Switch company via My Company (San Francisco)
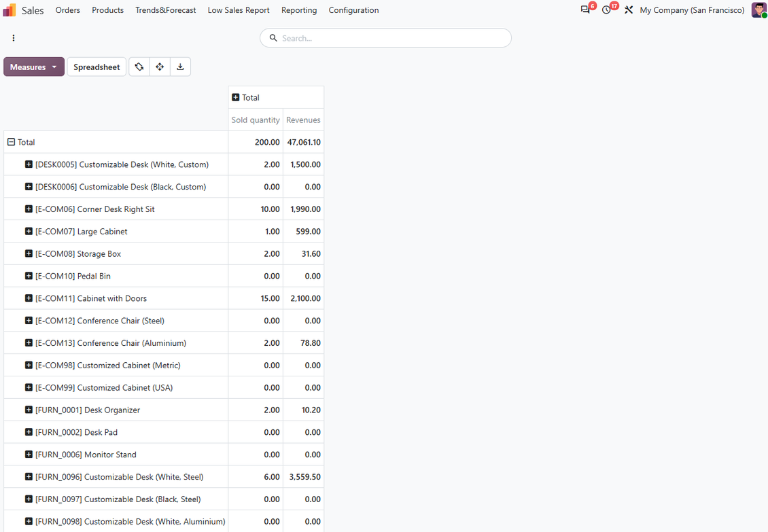 [692, 10]
